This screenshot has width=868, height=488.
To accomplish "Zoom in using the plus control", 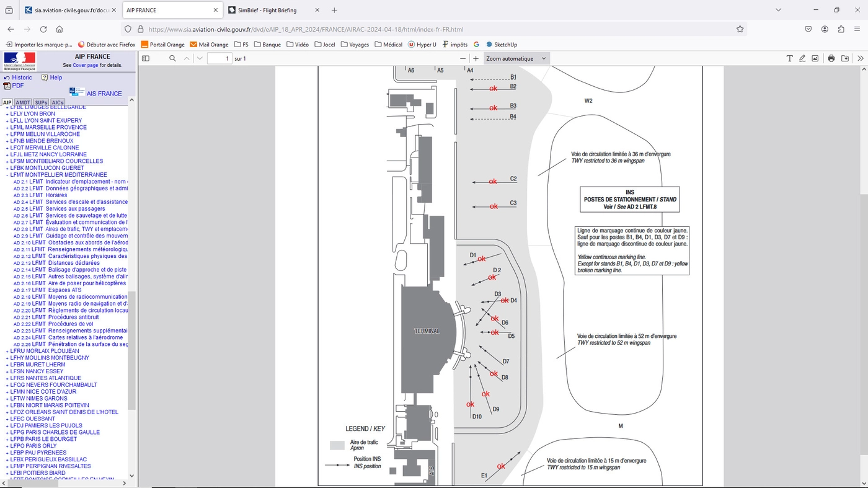I will [475, 58].
